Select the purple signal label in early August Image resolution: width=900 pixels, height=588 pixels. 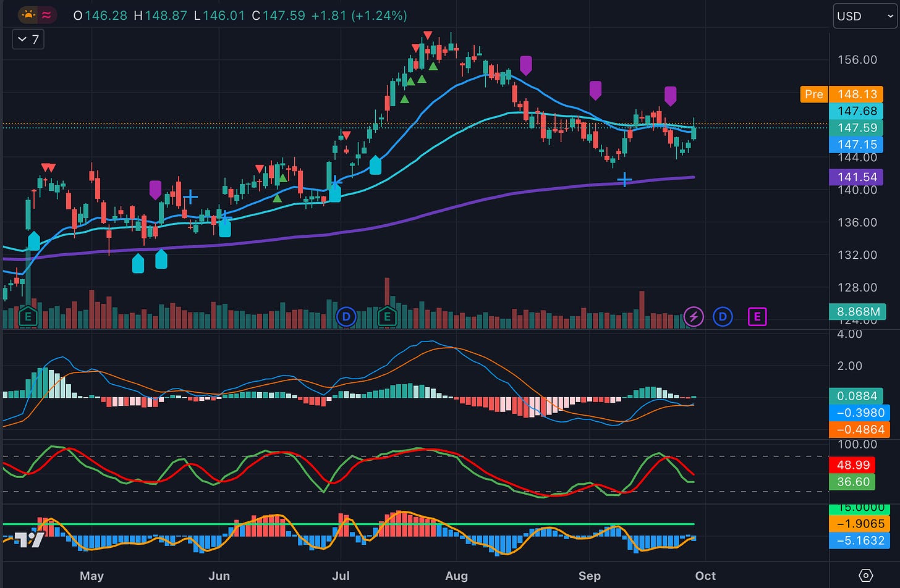(525, 65)
